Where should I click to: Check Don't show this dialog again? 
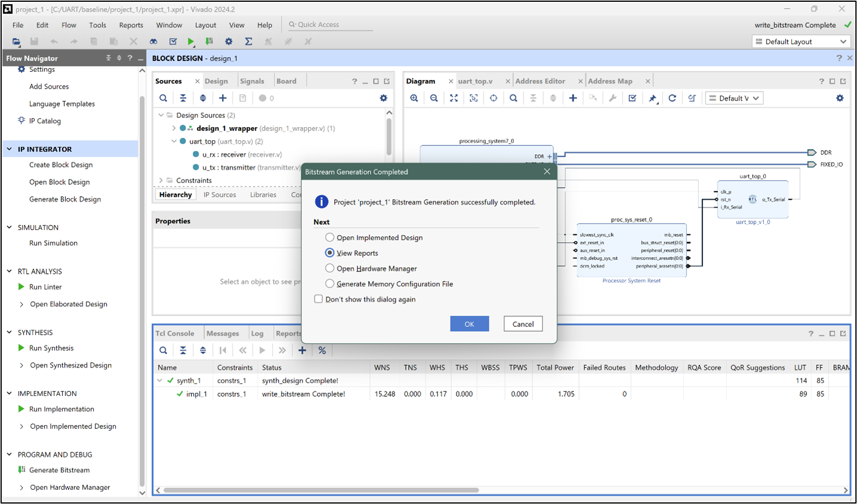coord(319,298)
